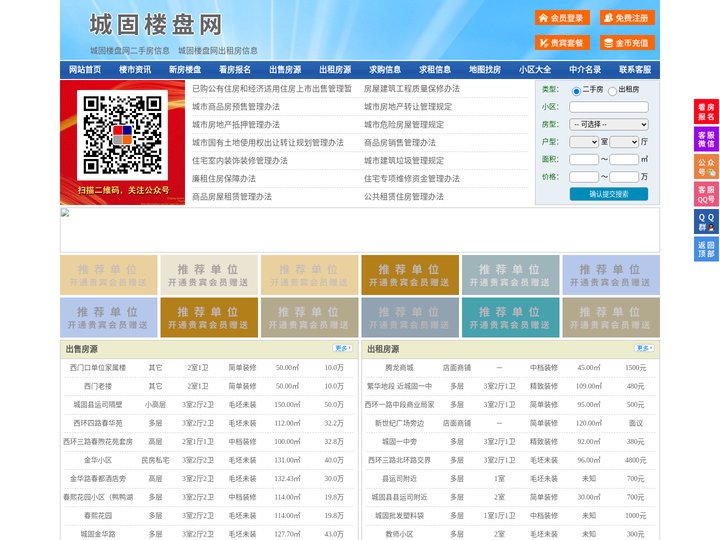Open 商品房销售管理办法 link
Image resolution: width=720 pixels, height=540 pixels.
tap(400, 143)
